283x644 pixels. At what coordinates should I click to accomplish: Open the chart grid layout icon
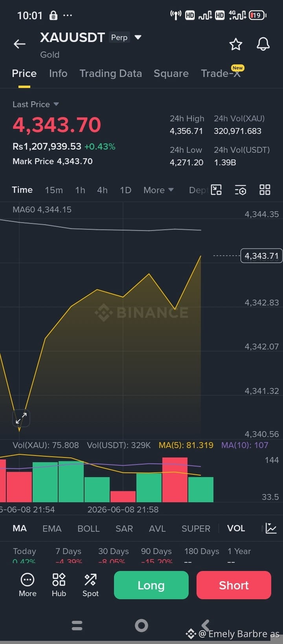(265, 190)
